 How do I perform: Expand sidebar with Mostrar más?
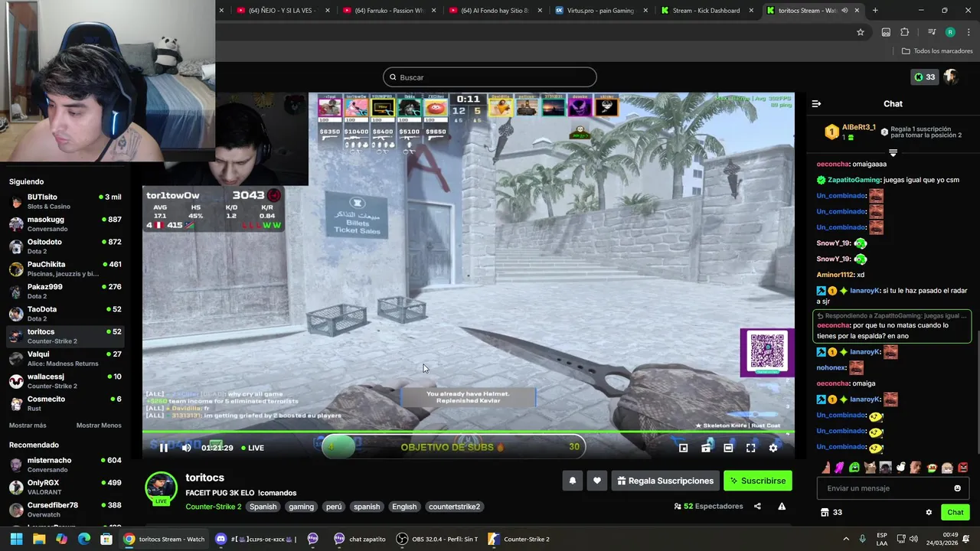28,425
